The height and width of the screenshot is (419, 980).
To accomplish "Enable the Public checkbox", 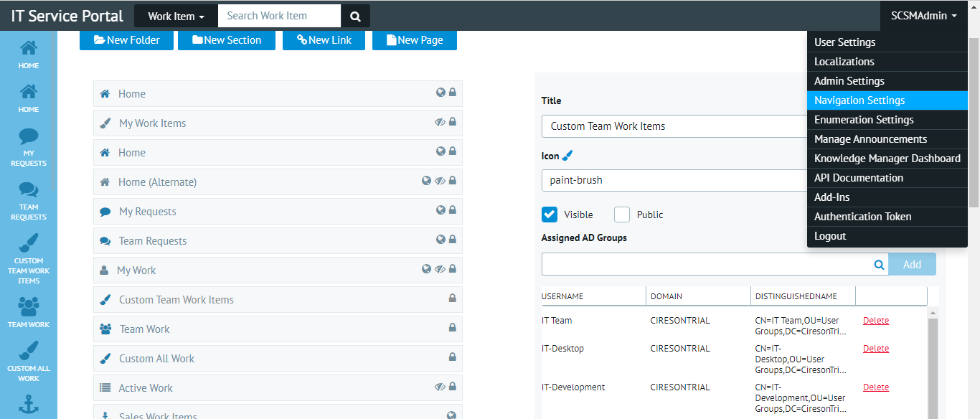I will click(x=622, y=215).
